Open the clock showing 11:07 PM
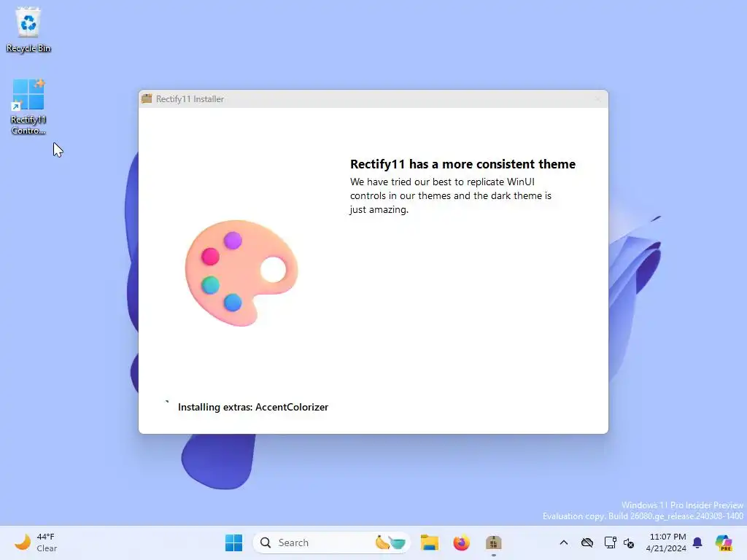 [667, 542]
